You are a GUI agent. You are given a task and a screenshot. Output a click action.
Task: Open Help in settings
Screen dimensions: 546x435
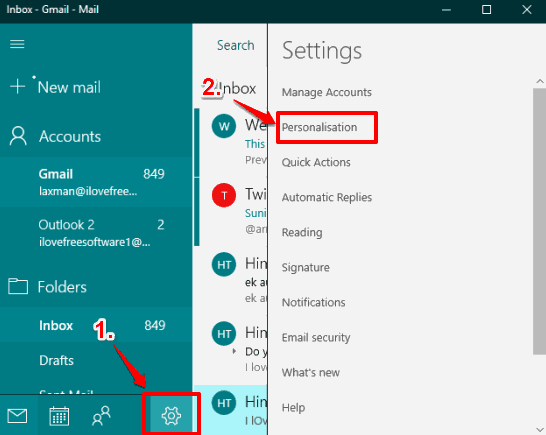coord(293,407)
